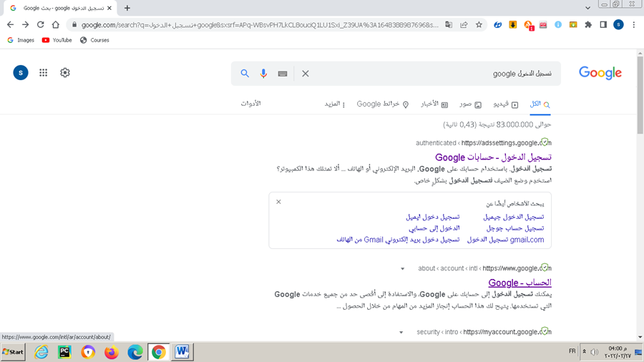Viewport: 644px width, 362px height.
Task: Bookmark this page with the star icon
Action: pyautogui.click(x=479, y=24)
